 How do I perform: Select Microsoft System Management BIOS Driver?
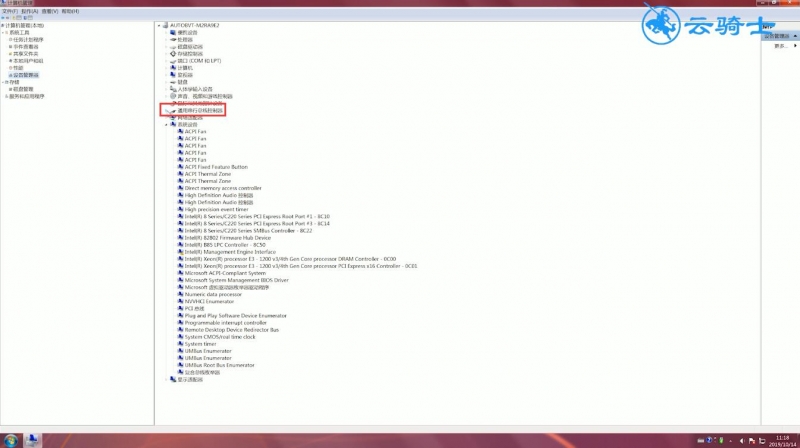coord(237,281)
